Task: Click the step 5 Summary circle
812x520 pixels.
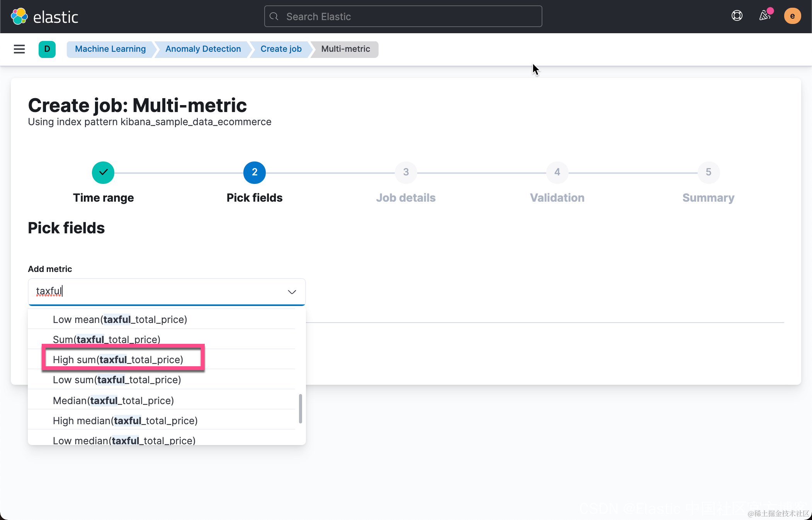Action: tap(708, 172)
